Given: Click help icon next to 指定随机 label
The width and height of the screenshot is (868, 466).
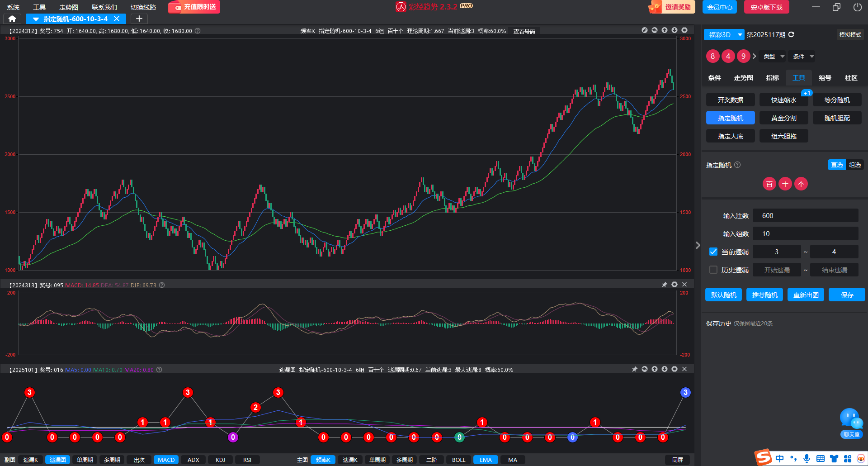Looking at the screenshot, I should point(737,165).
